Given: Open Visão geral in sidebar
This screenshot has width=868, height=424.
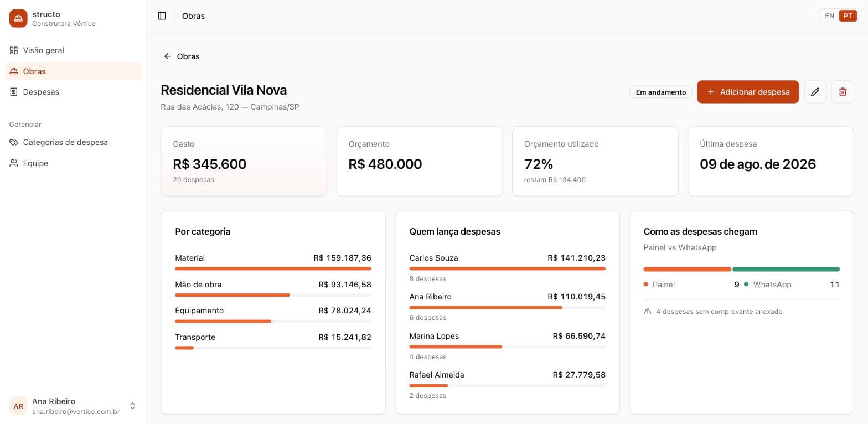Looking at the screenshot, I should [x=73, y=50].
